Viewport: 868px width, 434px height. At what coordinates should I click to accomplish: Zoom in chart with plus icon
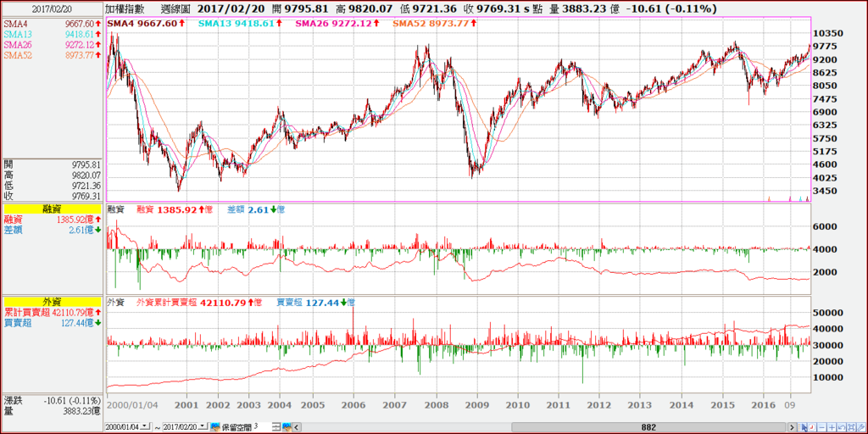[x=832, y=427]
